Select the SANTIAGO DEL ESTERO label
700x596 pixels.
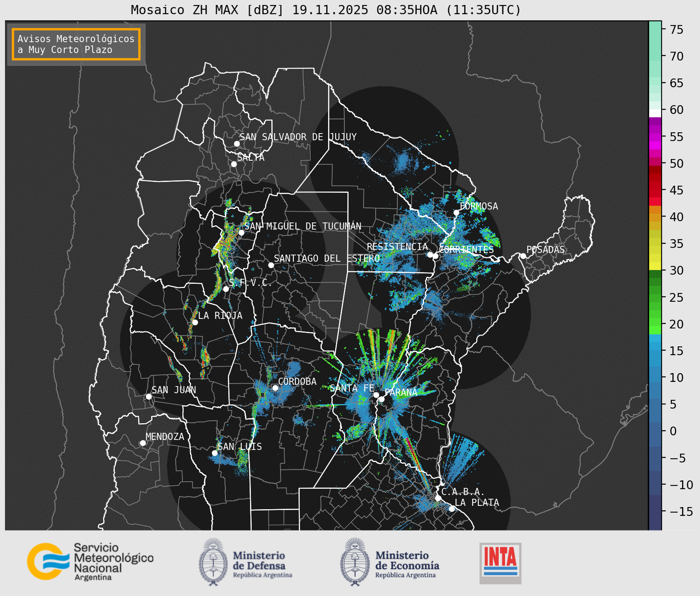pyautogui.click(x=327, y=258)
